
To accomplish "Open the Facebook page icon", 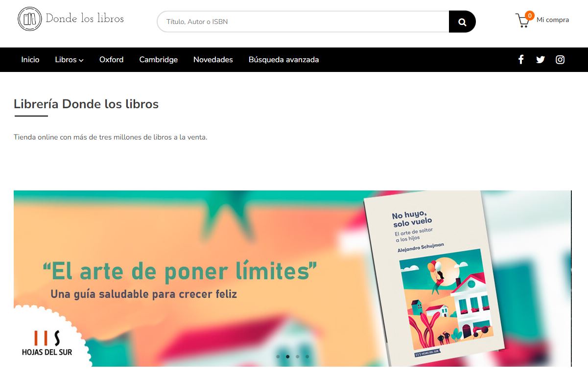I will coord(521,60).
